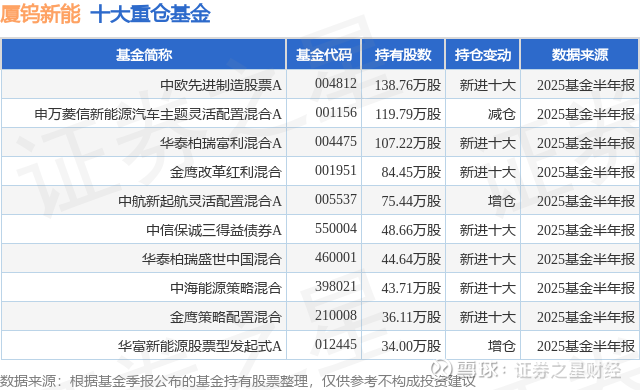Click 2025基金半年报 in the 005537 row
Image resolution: width=640 pixels, height=390 pixels.
tap(586, 201)
